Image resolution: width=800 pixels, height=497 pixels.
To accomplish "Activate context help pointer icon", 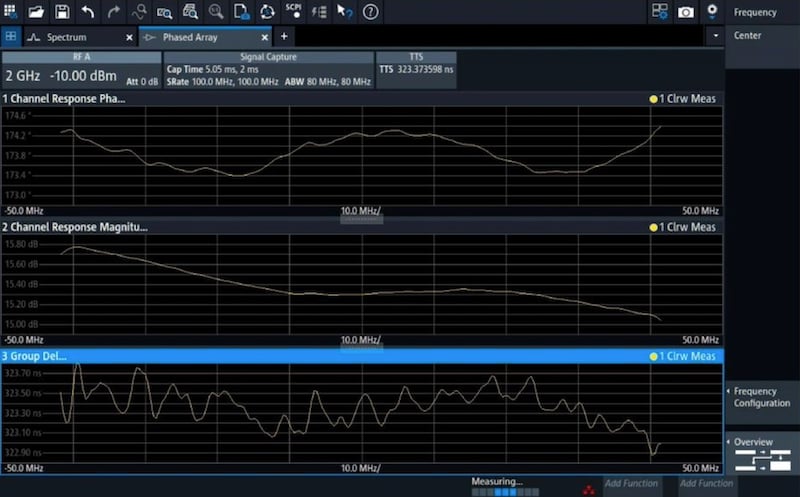I will pyautogui.click(x=345, y=11).
